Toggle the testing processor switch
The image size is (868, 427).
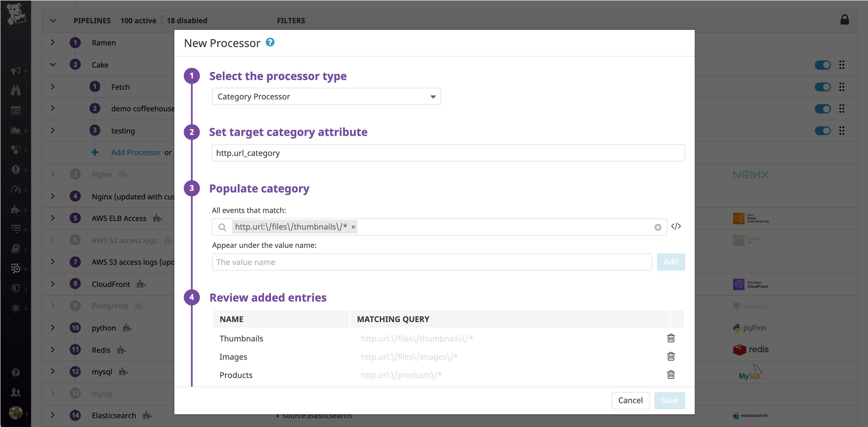[x=823, y=131]
